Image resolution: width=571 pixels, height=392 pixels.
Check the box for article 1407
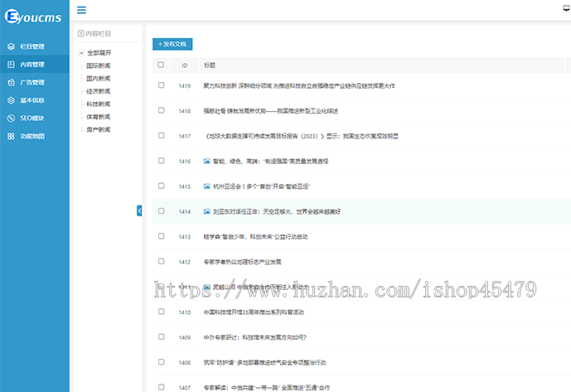point(161,386)
